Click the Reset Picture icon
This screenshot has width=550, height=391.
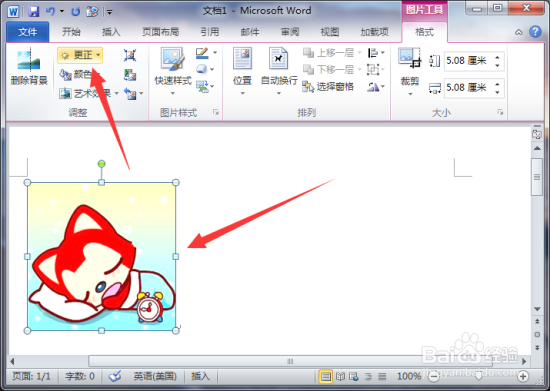coord(130,94)
